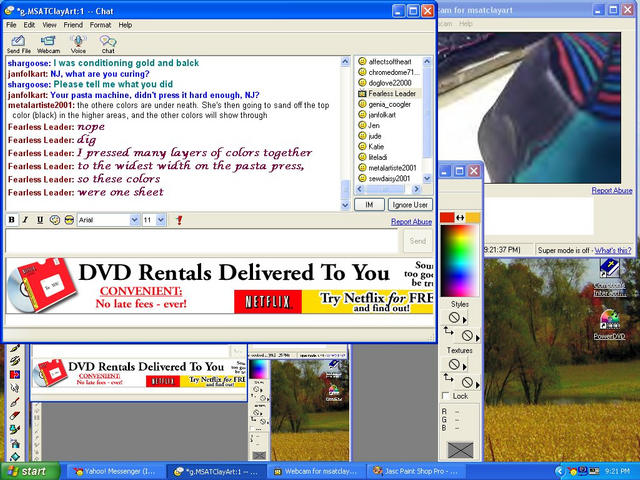640x480 pixels.
Task: Click the swap arrows under Styles
Action: pyautogui.click(x=449, y=331)
